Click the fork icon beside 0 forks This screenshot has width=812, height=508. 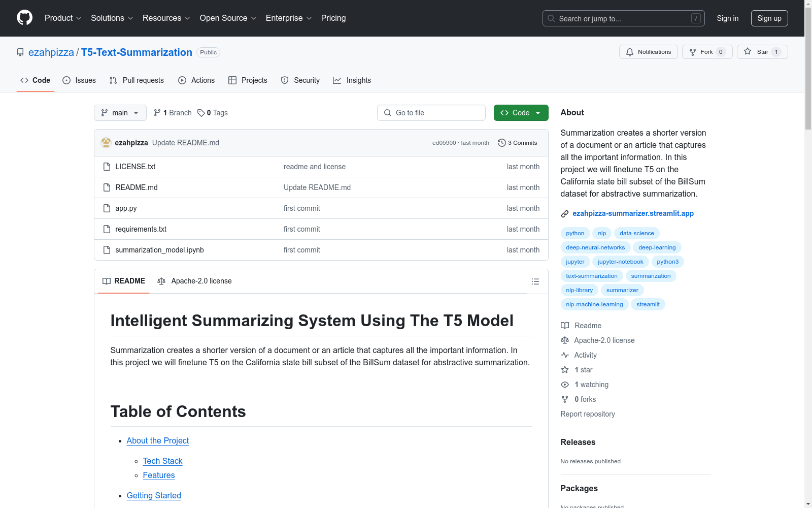(x=565, y=399)
